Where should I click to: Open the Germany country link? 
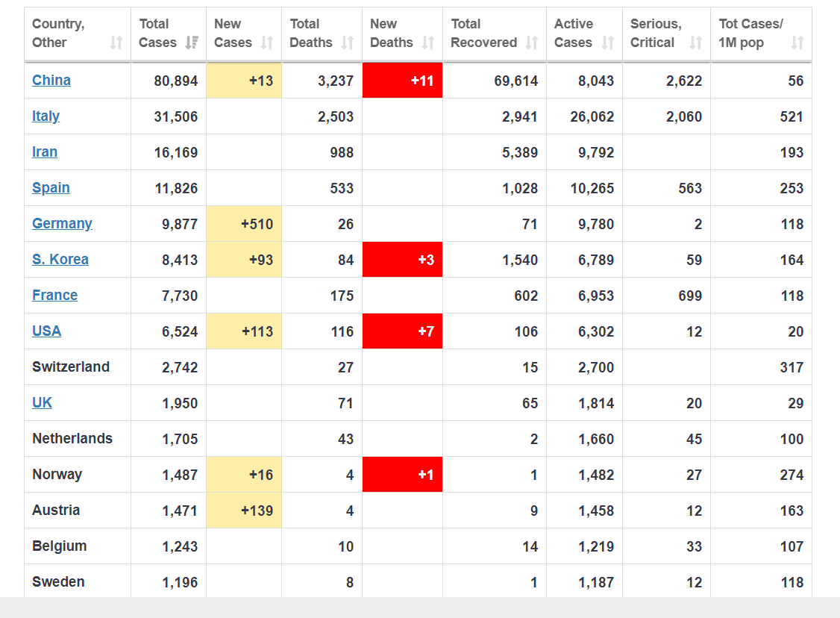coord(62,224)
